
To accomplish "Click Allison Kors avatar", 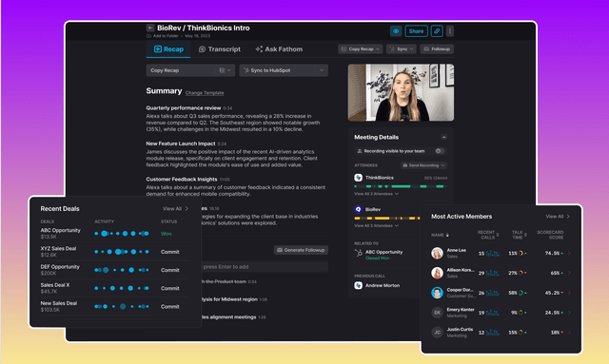I will click(437, 273).
